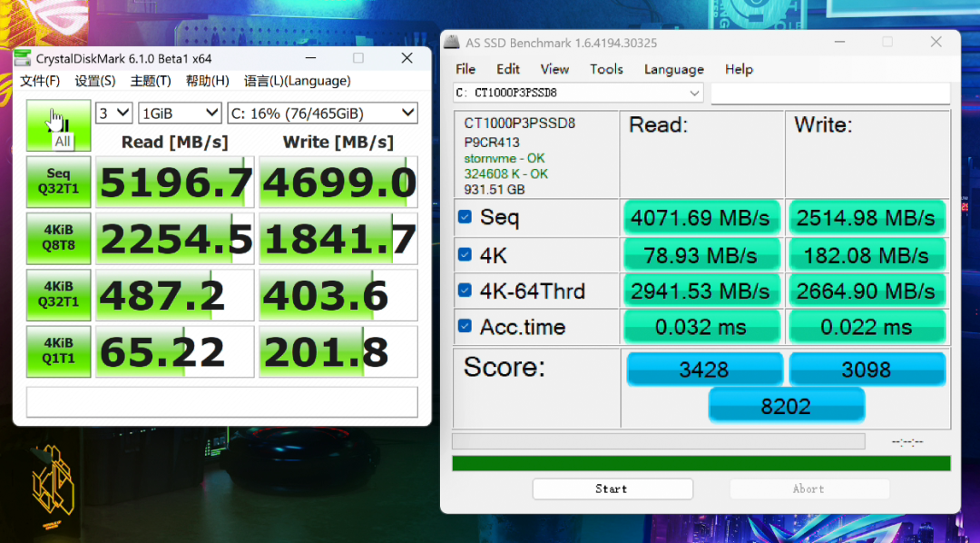The width and height of the screenshot is (980, 543).
Task: Click the empty text field beside drive selector
Action: coord(830,94)
